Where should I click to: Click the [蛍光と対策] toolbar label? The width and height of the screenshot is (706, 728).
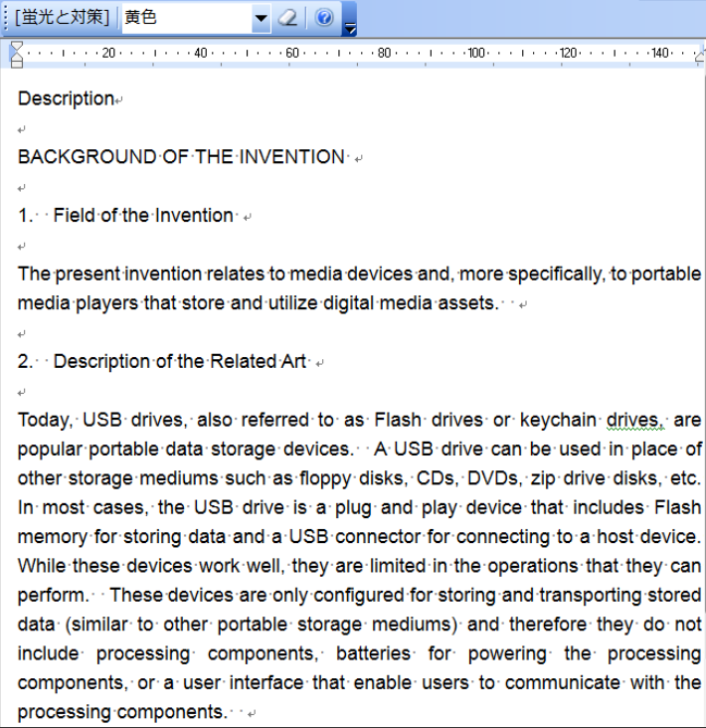click(x=62, y=18)
